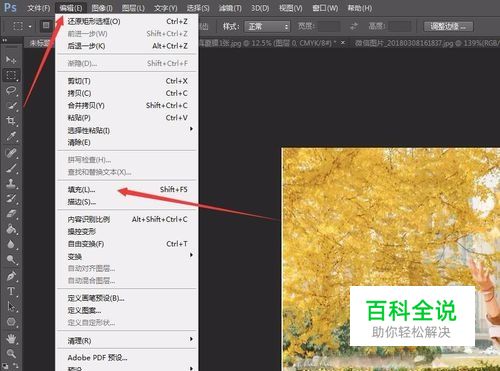
Task: Select the Dodge tool
Action: point(11,259)
